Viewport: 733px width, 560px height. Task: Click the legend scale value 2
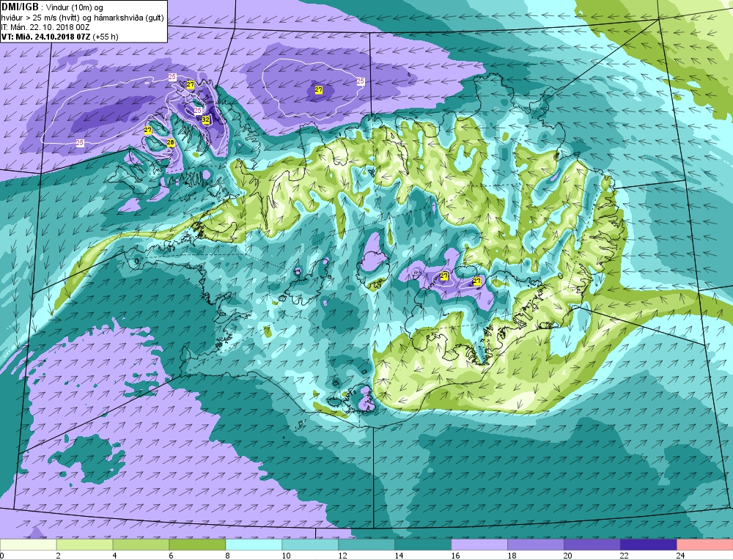[59, 556]
